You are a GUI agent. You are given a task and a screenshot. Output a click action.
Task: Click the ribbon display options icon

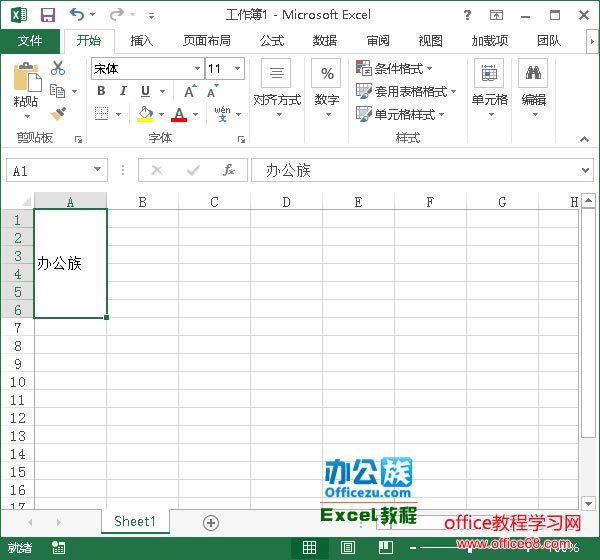[496, 15]
